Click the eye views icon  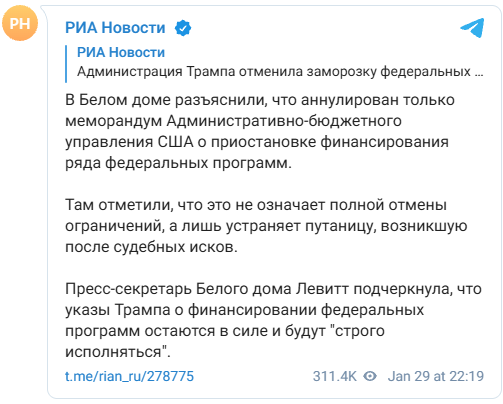pyautogui.click(x=370, y=376)
